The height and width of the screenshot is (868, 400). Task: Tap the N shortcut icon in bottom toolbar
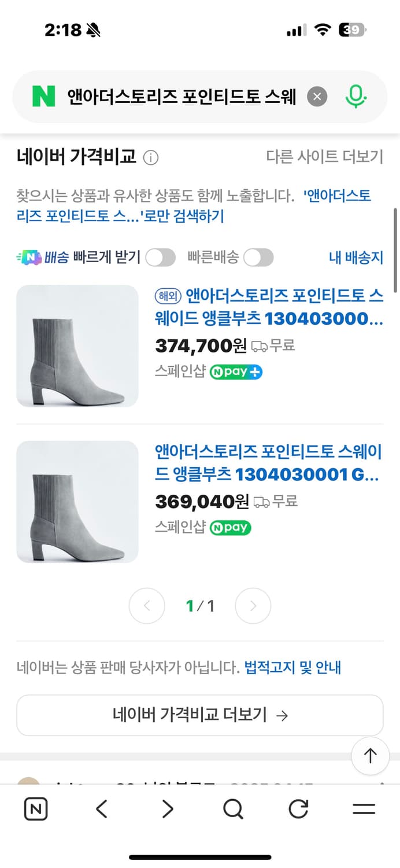coord(35,810)
